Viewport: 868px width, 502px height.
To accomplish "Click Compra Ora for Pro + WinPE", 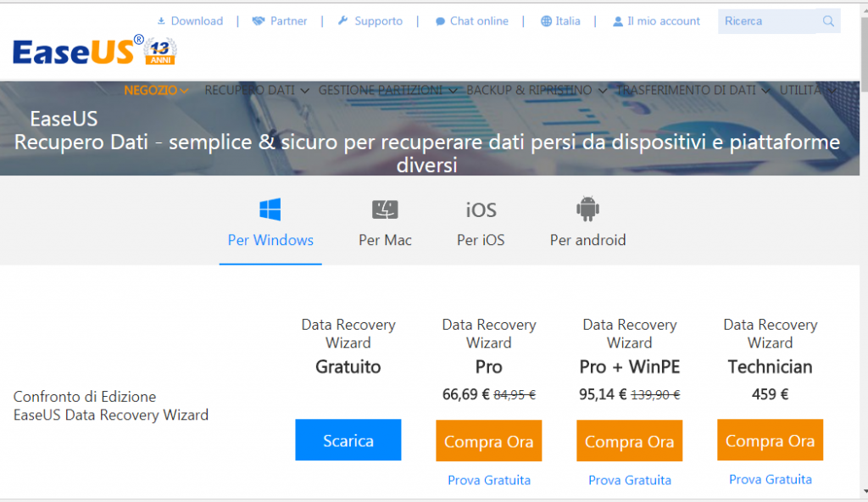I will (630, 440).
